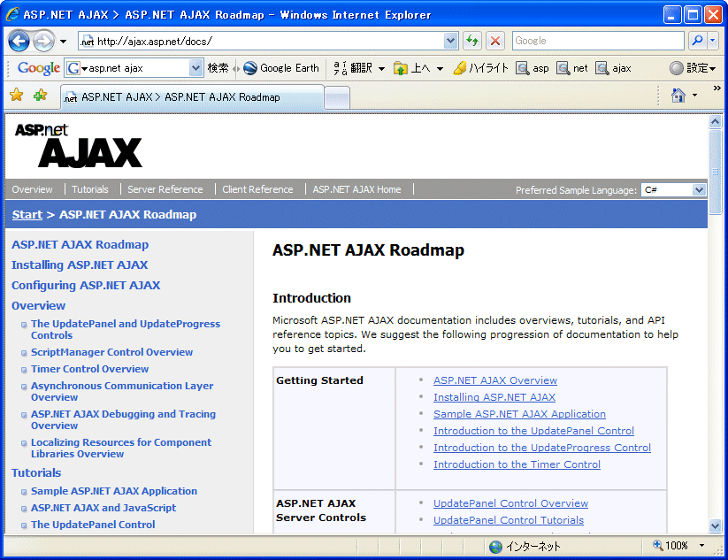The height and width of the screenshot is (560, 728).
Task: Open the Installing ASP.NET AJAX sidebar link
Action: (x=80, y=265)
